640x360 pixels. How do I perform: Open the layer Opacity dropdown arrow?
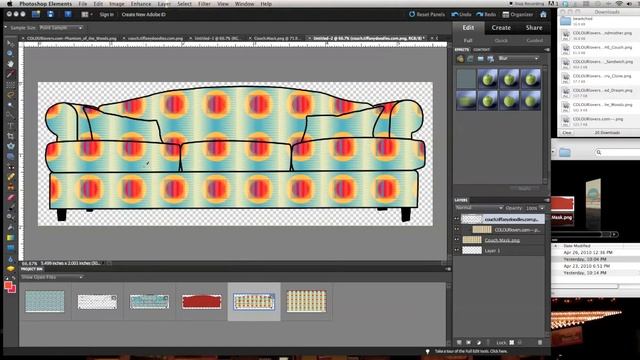click(x=542, y=208)
